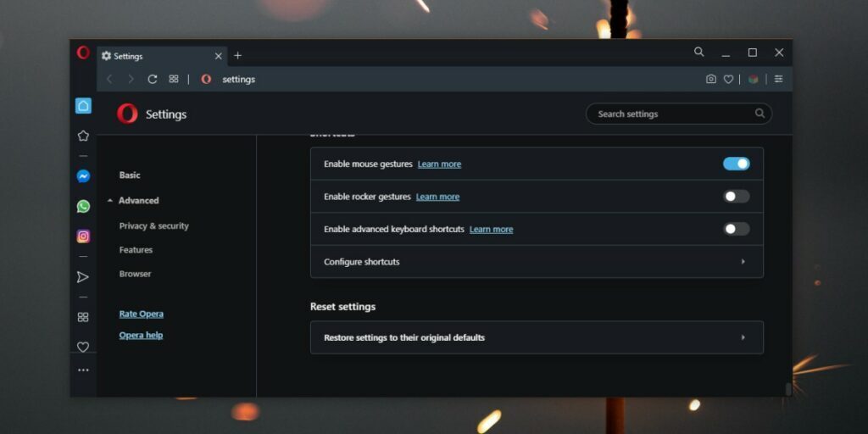
Task: Go to the Basic settings section
Action: point(130,175)
